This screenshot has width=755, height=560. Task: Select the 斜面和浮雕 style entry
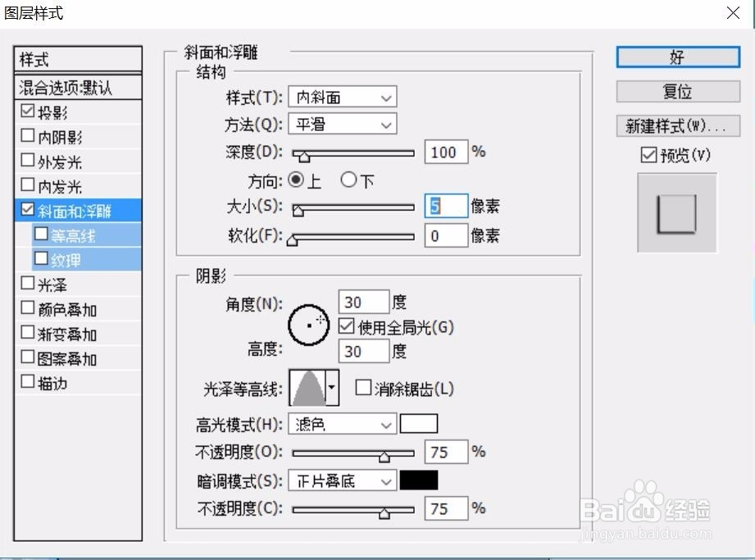tap(78, 211)
